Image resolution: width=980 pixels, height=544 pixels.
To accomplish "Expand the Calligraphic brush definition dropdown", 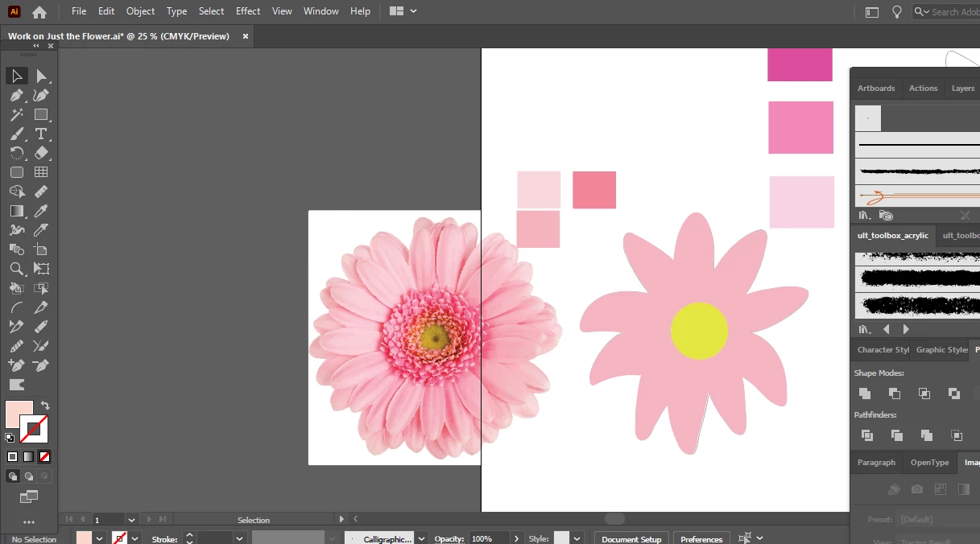I will coord(421,538).
